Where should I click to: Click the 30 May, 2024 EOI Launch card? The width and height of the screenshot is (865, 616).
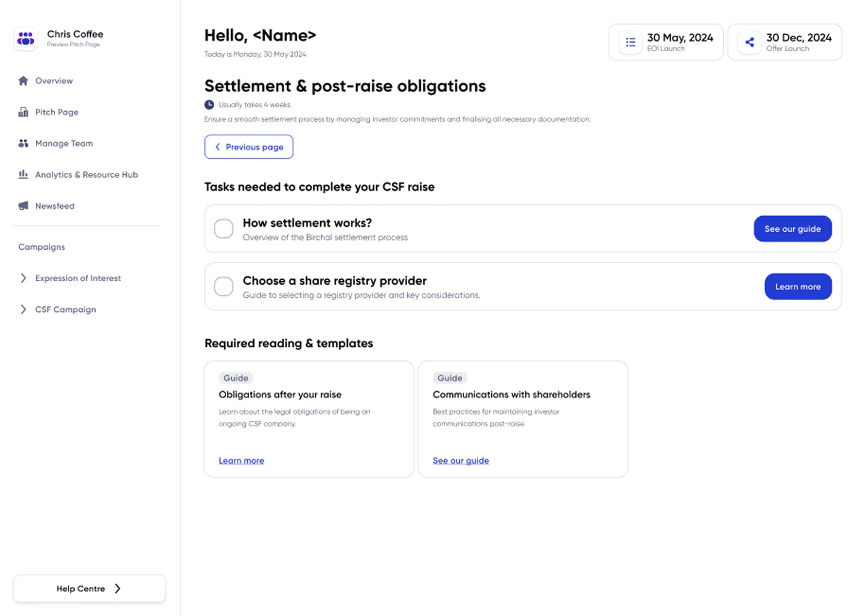(666, 42)
